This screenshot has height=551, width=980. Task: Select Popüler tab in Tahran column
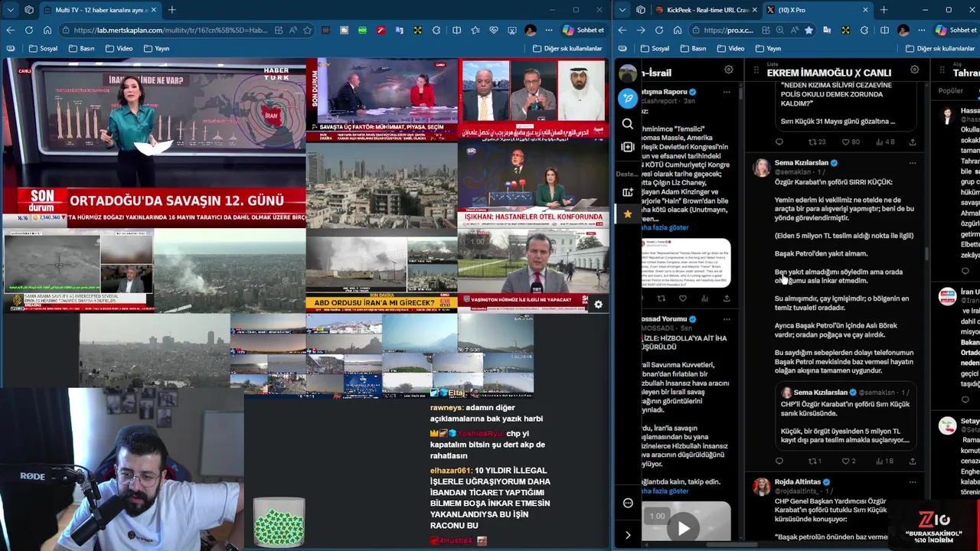951,90
